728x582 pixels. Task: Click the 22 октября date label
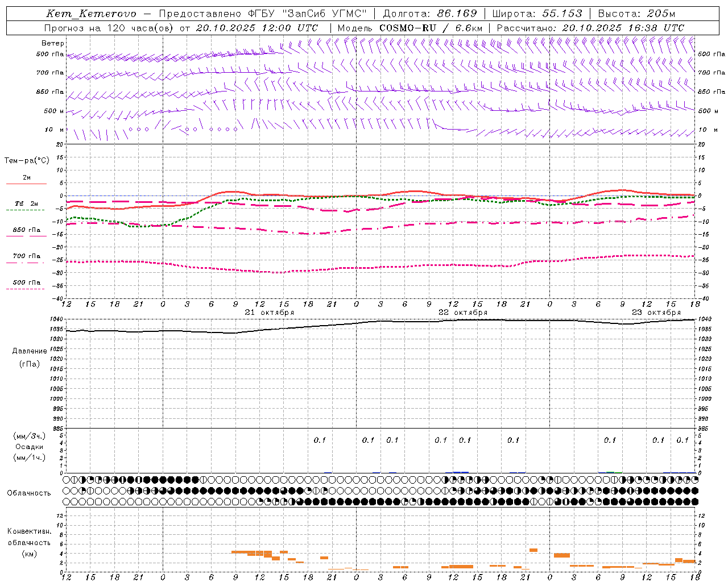[463, 313]
